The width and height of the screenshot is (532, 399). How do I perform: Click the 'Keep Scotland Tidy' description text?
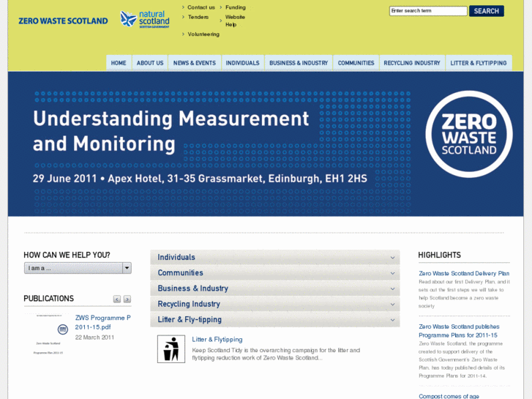[276, 354]
